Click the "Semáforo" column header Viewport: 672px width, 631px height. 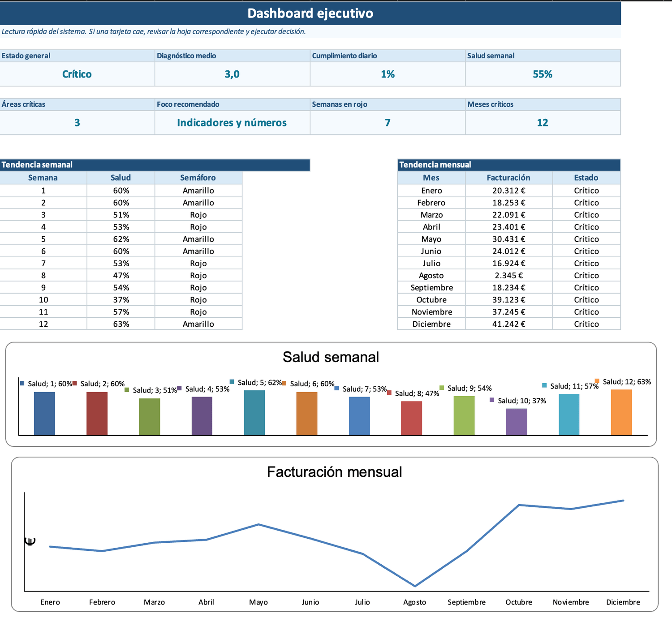[198, 177]
